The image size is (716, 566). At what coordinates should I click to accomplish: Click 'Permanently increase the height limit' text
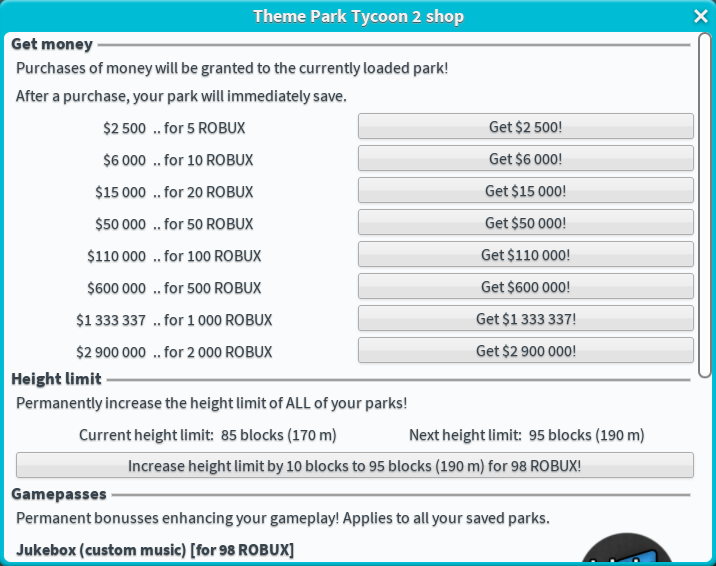[x=211, y=403]
